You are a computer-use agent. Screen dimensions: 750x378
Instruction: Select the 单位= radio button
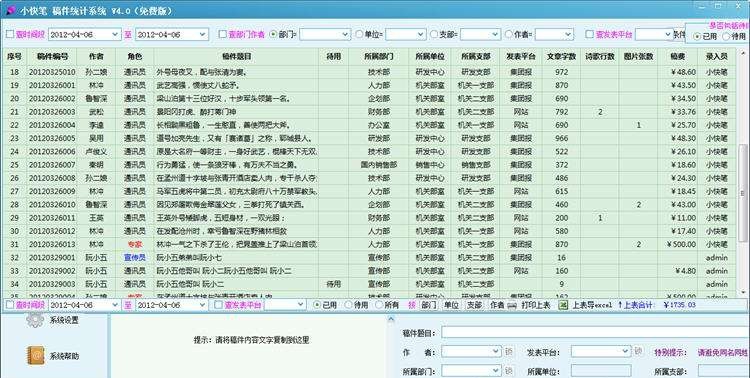coord(359,34)
